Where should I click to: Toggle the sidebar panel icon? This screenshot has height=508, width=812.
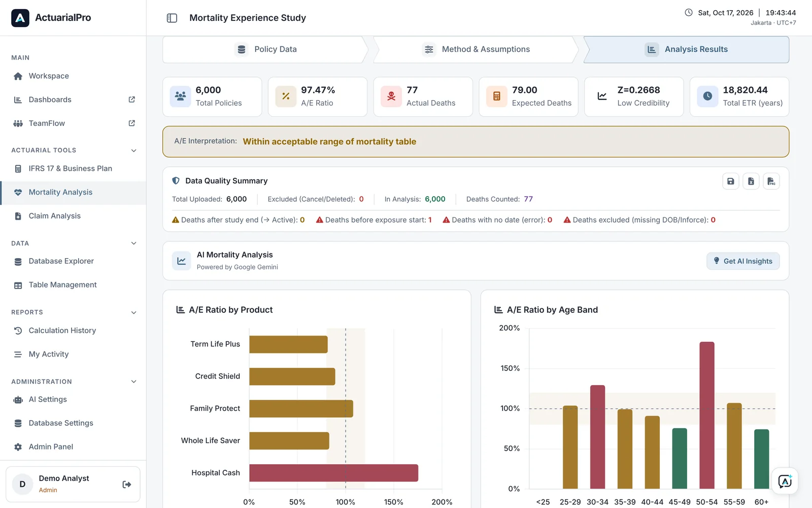[172, 18]
